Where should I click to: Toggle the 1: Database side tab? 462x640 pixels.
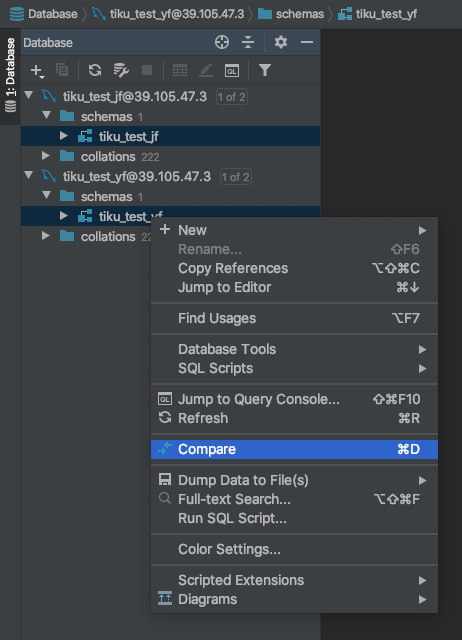10,76
